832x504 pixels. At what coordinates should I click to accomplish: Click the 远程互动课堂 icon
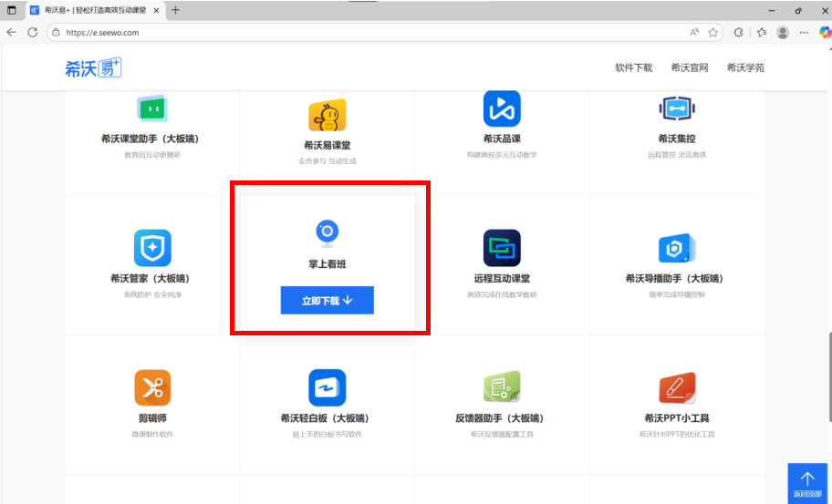point(502,248)
